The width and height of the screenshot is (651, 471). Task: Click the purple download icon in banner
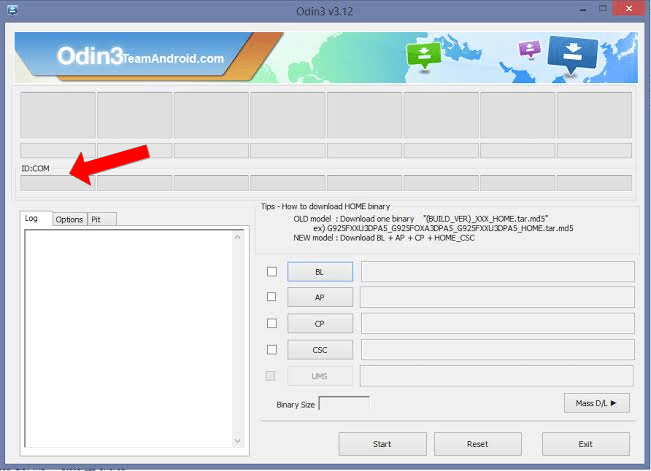click(528, 50)
